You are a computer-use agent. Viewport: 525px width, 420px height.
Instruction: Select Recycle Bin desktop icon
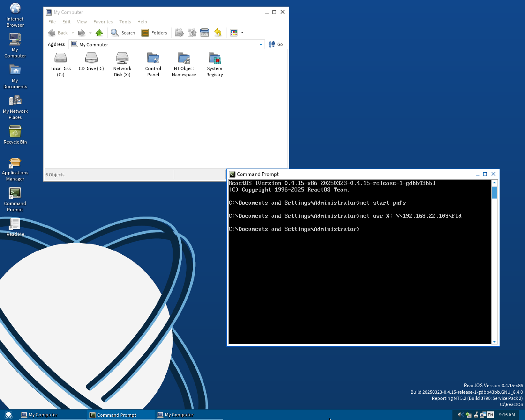(15, 135)
